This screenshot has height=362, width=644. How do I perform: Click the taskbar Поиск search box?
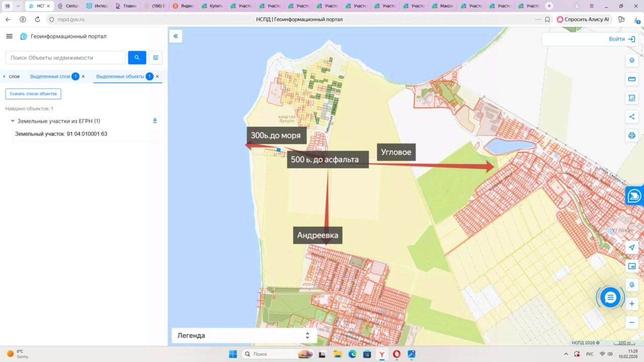(x=278, y=354)
